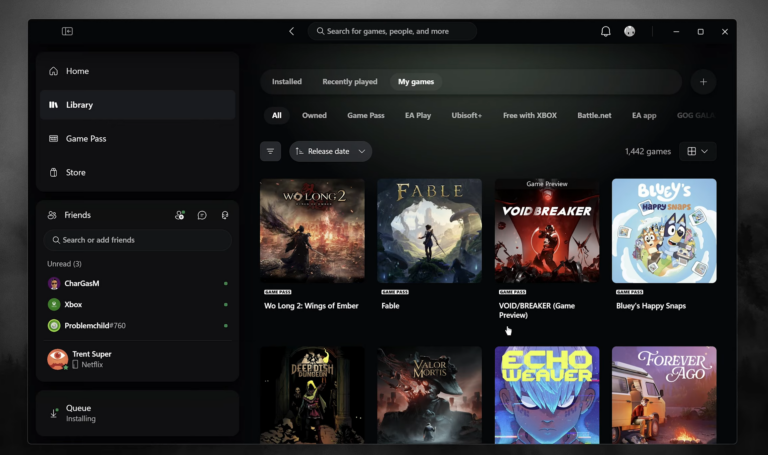Open the chat with Problemchild#760
The height and width of the screenshot is (455, 768).
point(138,326)
